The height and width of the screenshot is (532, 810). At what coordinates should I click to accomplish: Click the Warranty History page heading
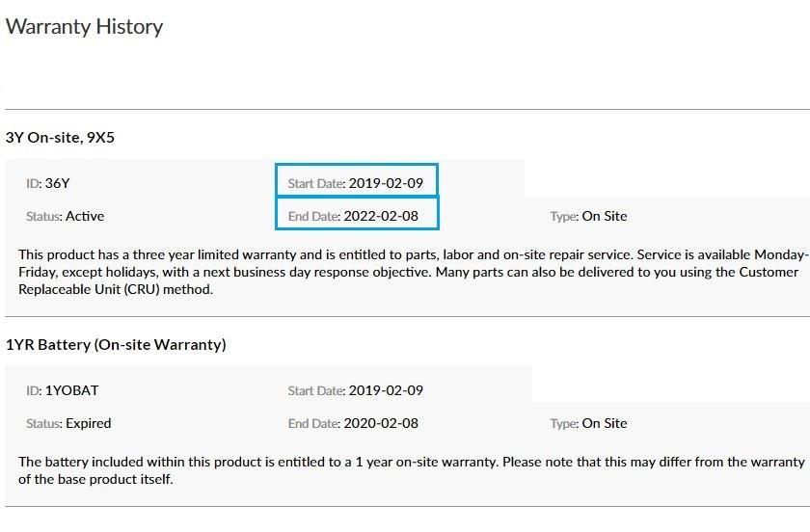pos(84,27)
